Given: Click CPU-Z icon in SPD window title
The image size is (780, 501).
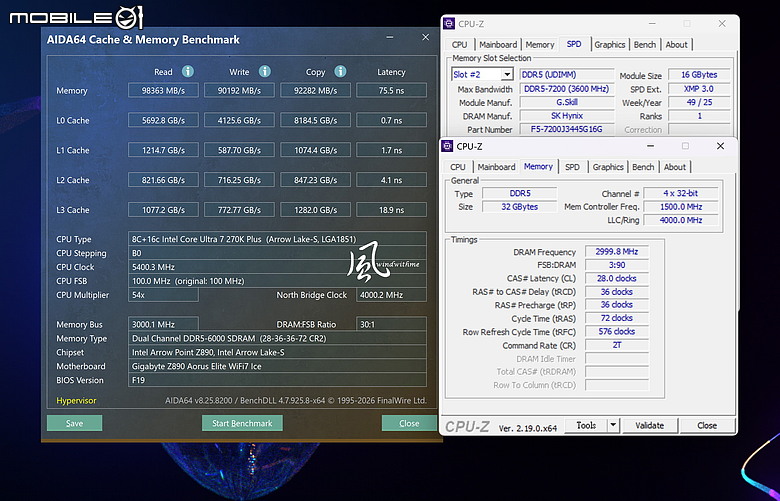Looking at the screenshot, I should click(449, 23).
